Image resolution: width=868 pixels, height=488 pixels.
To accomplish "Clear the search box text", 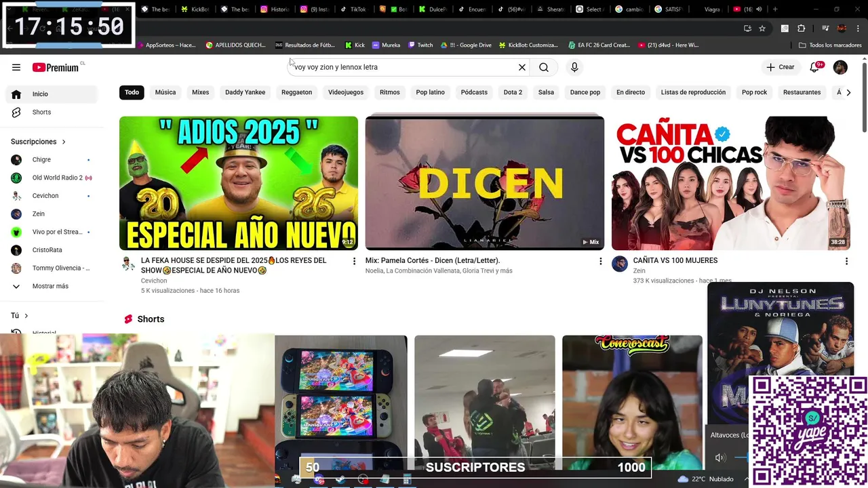I will pyautogui.click(x=522, y=67).
